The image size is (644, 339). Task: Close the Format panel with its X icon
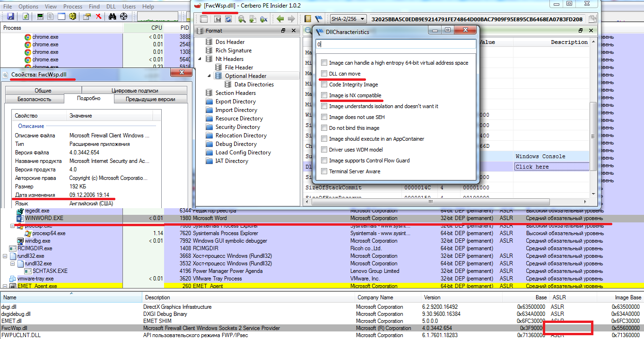[x=294, y=31]
